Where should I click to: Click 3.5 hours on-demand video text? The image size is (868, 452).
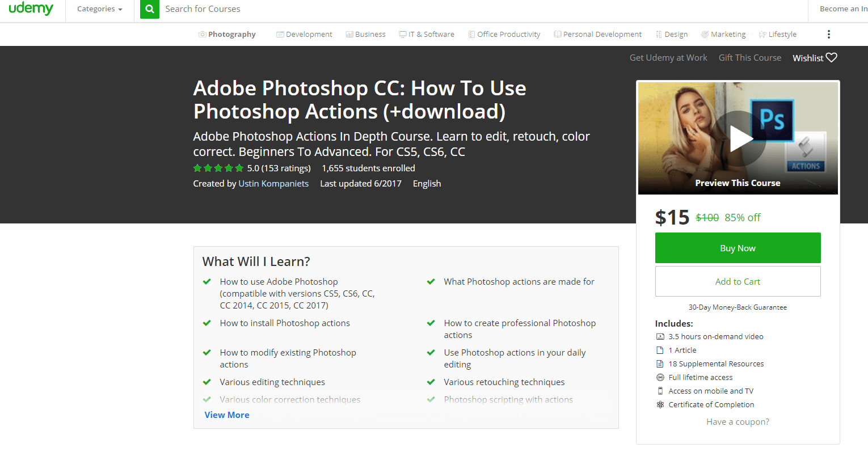[x=716, y=337]
